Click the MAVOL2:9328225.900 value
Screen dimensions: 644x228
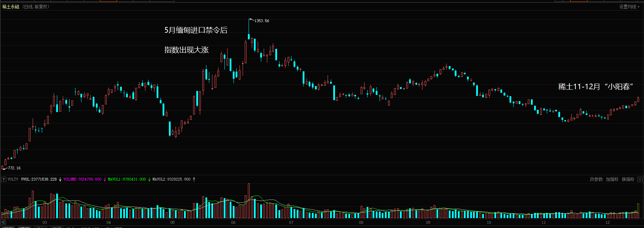point(171,179)
